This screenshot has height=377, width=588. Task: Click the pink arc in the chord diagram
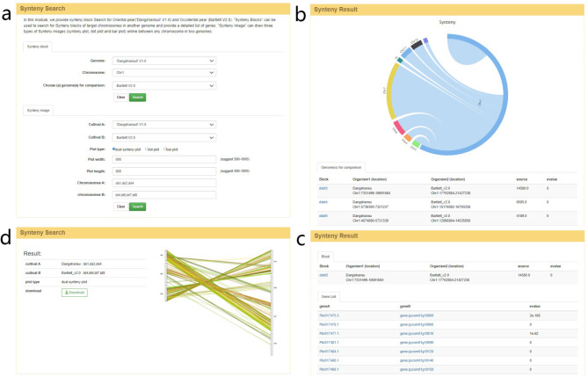point(399,128)
